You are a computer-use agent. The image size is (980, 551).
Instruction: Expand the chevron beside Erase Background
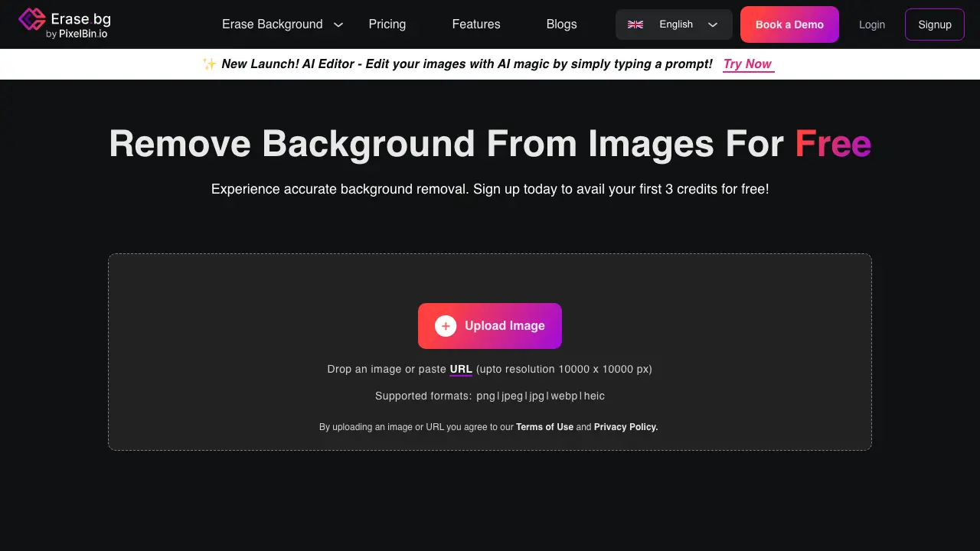[338, 25]
